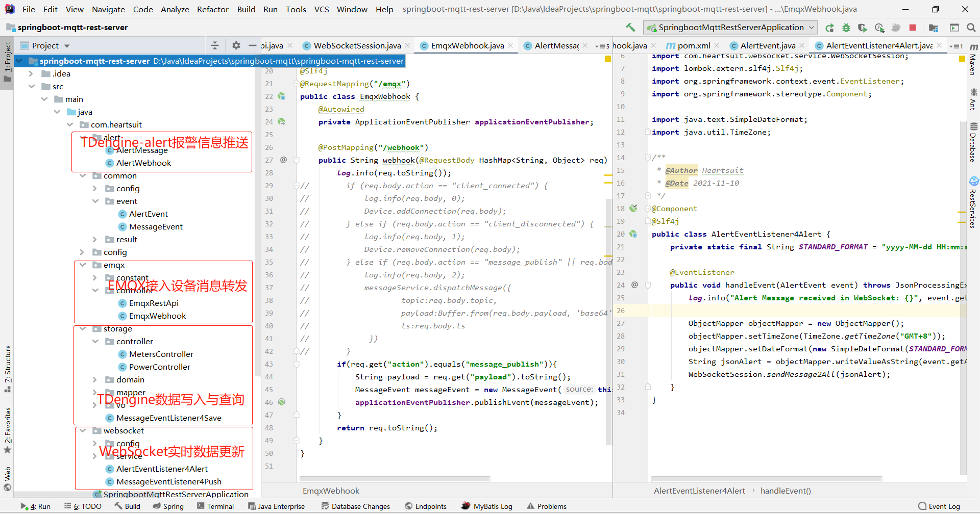
Task: Click request mapping gutter icon on line 27
Action: tap(283, 160)
